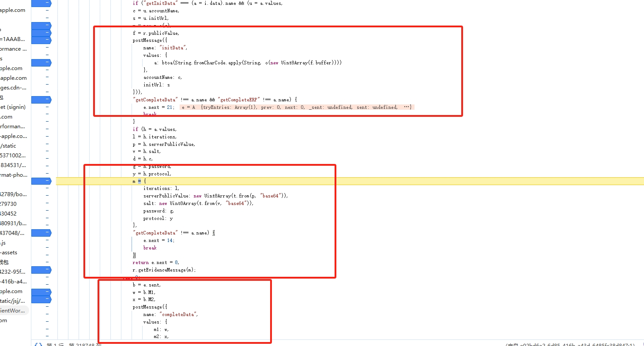Screen dimensions: 644x346
Task: Toggle breakpoint beside the first postMessage({ line
Action: click(x=41, y=40)
